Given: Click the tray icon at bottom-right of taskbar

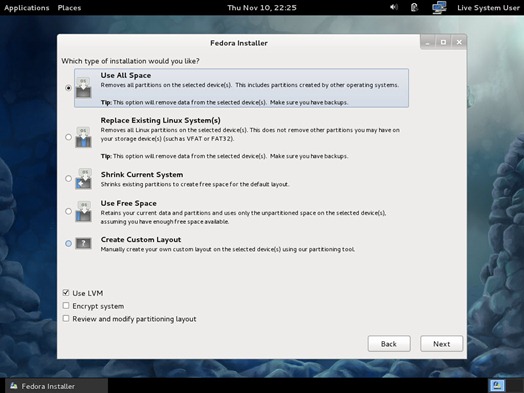Looking at the screenshot, I should pyautogui.click(x=497, y=386).
